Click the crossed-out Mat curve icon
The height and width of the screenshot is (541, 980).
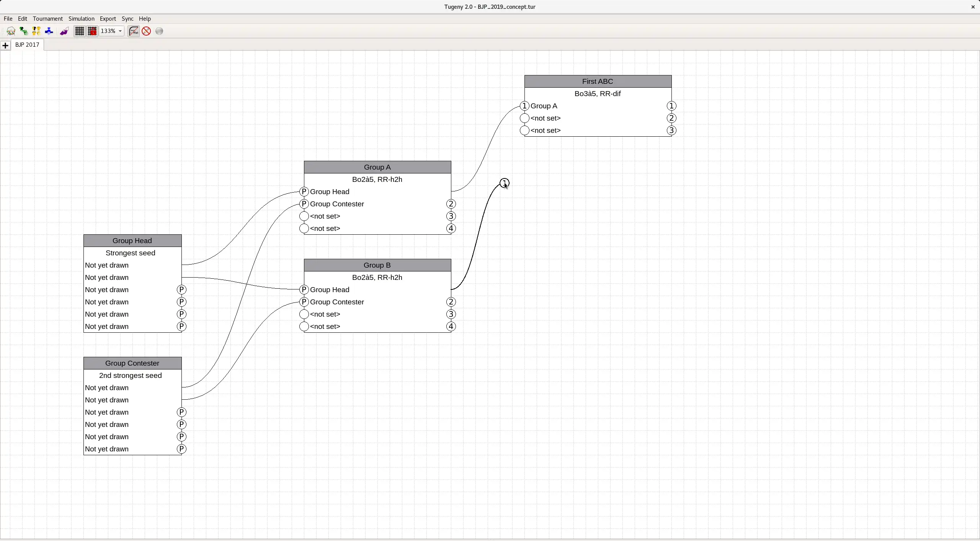(134, 31)
